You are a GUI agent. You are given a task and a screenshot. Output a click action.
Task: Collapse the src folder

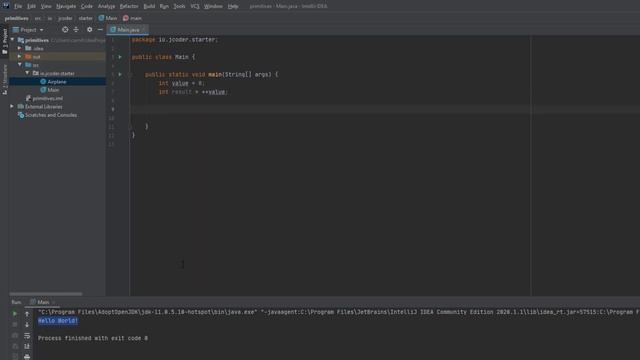19,65
